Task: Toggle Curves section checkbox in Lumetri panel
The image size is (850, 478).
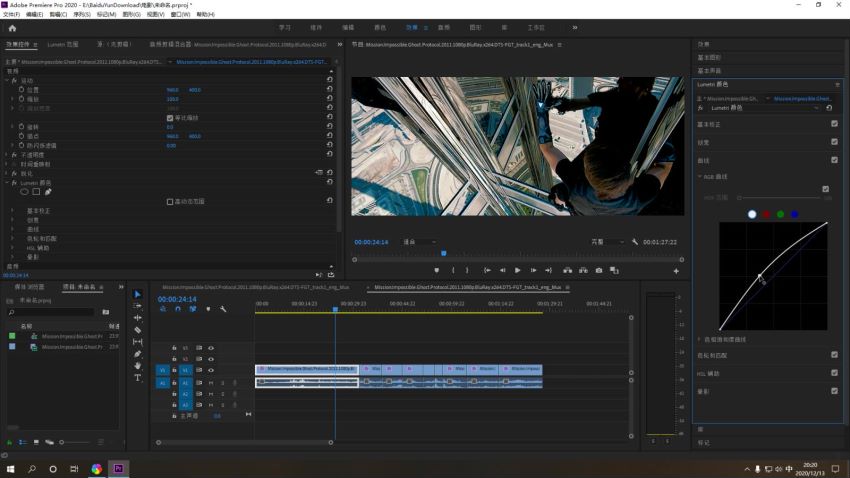Action: pos(834,160)
